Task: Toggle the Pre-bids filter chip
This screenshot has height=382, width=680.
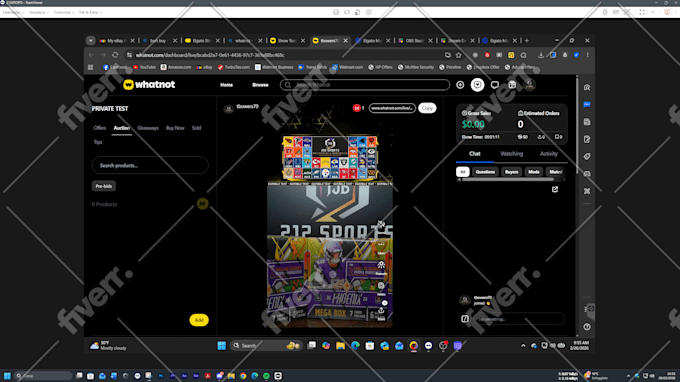Action: 104,186
